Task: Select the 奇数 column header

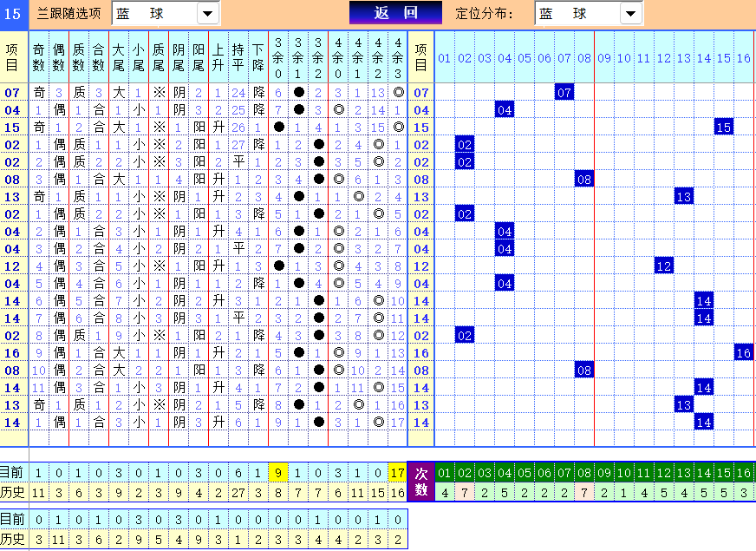Action: [x=39, y=57]
